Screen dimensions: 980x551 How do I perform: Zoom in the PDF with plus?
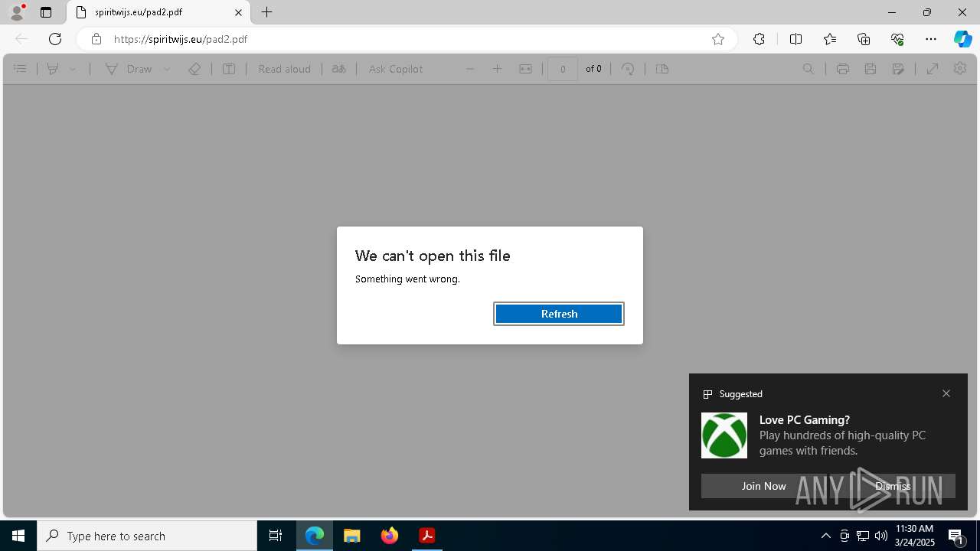tap(497, 69)
